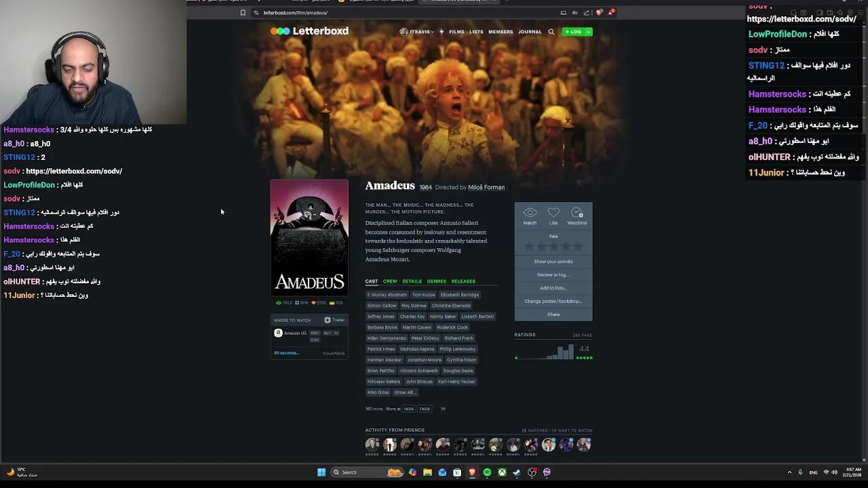Click the bookmark icon in the address bar
The image size is (868, 488).
(243, 13)
